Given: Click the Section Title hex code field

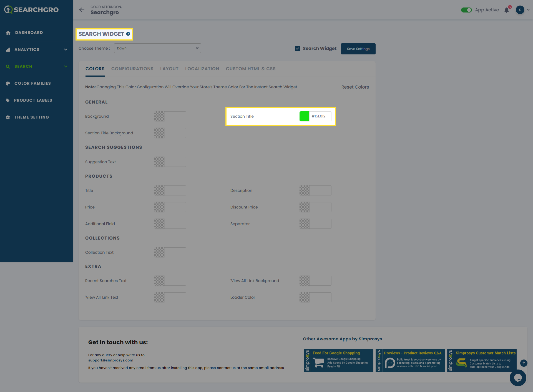Looking at the screenshot, I should 320,116.
